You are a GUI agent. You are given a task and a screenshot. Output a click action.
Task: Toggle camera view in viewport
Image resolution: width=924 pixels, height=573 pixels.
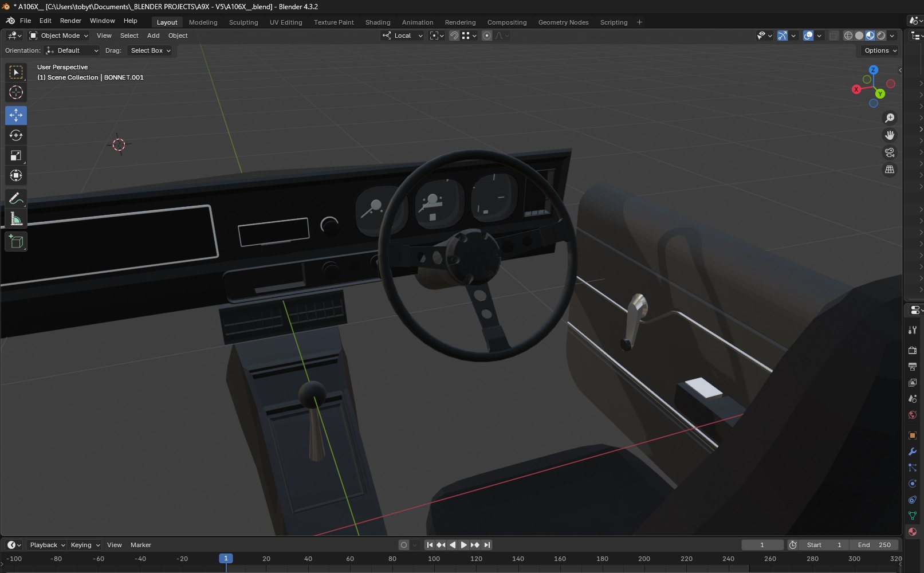tap(890, 152)
